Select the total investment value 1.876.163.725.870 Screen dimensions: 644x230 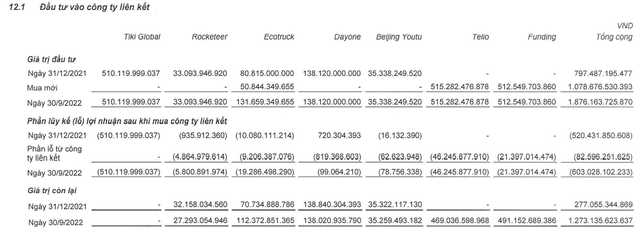600,102
